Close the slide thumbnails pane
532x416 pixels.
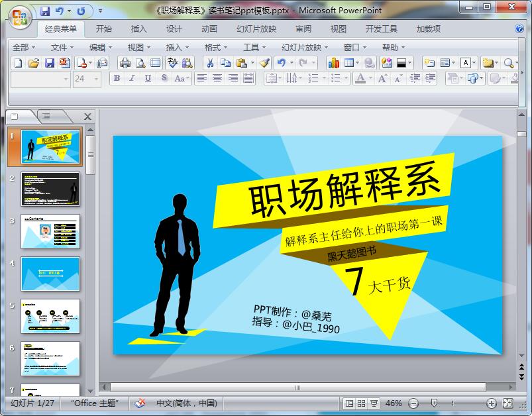(x=87, y=117)
